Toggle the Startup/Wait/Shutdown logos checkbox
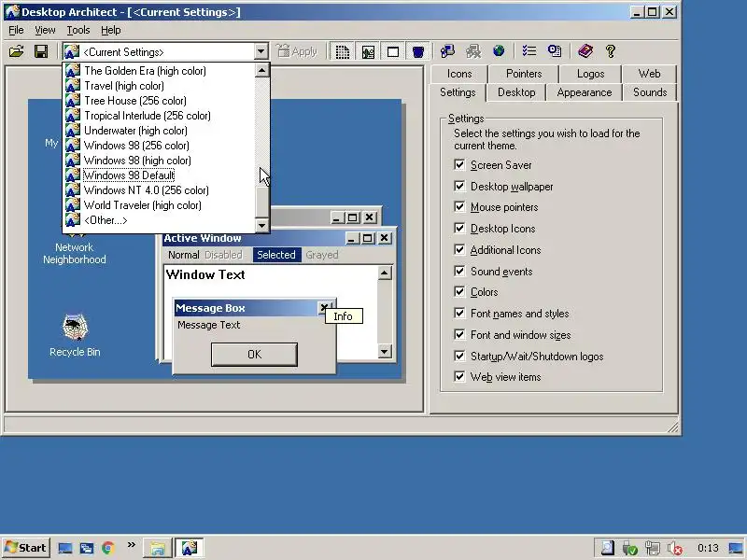Image resolution: width=747 pixels, height=560 pixels. coord(459,356)
